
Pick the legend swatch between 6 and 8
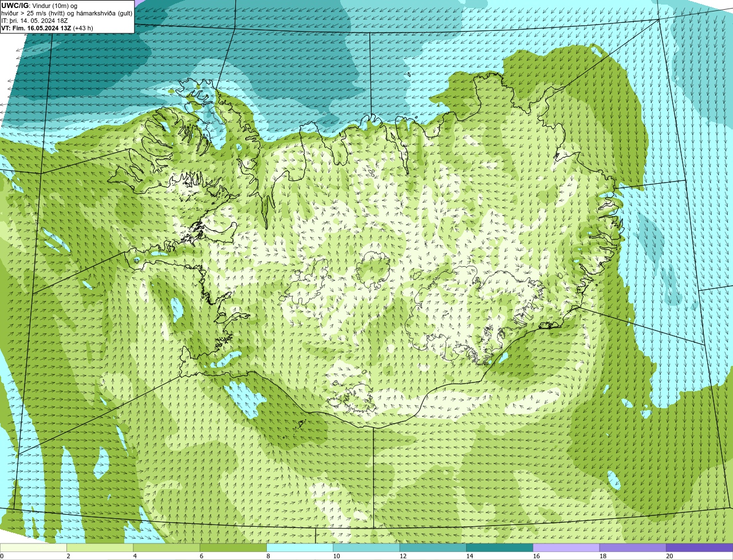233,547
